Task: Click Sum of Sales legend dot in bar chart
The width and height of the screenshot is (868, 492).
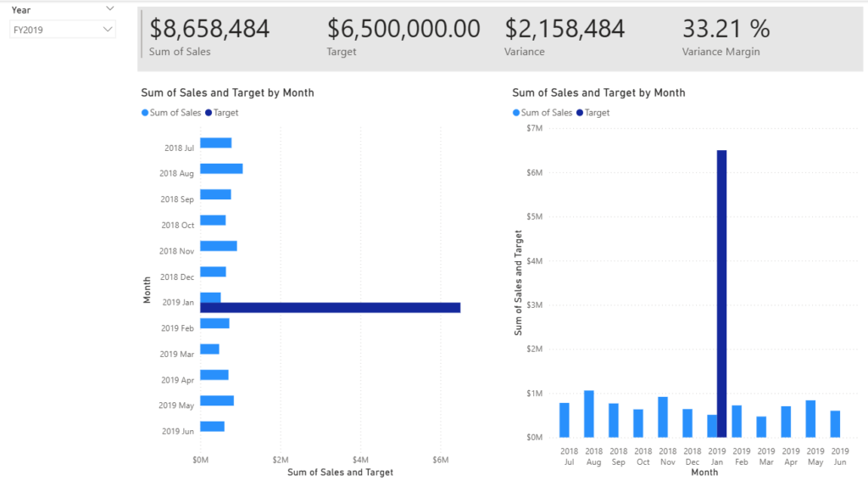Action: pos(145,113)
